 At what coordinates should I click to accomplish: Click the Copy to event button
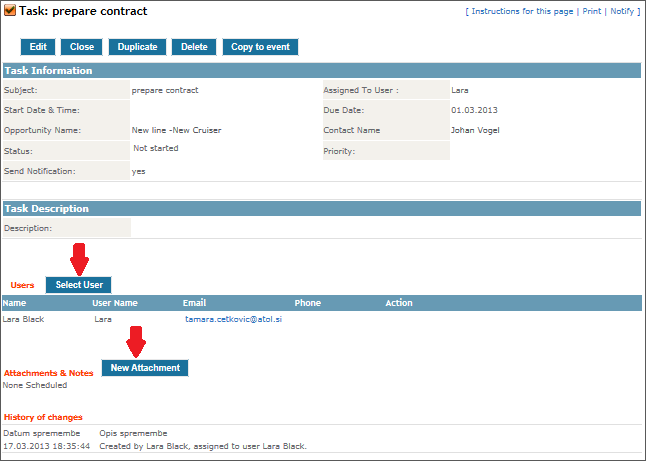coord(260,47)
